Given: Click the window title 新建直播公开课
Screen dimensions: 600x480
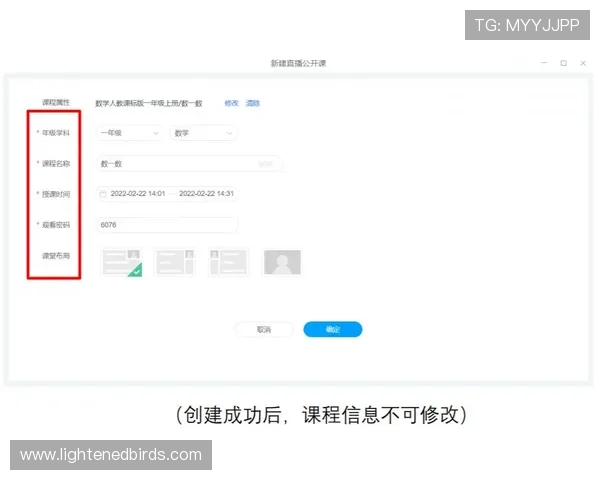Looking at the screenshot, I should [x=298, y=63].
